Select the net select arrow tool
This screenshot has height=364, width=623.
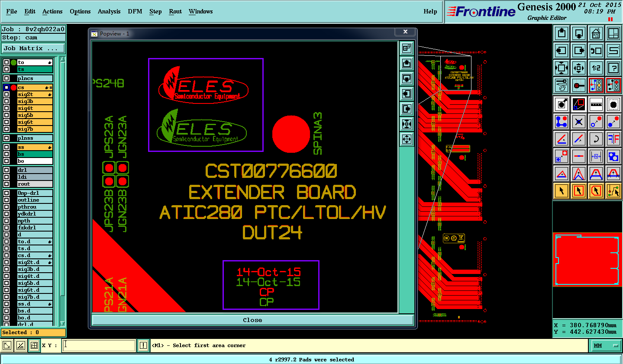613,190
